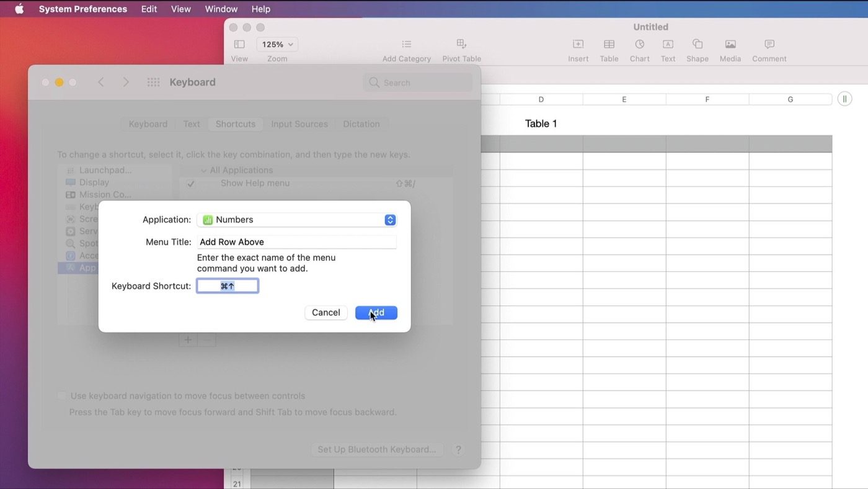Screen dimensions: 868x489
Task: Toggle the Show Help menu checkbox
Action: coord(191,184)
